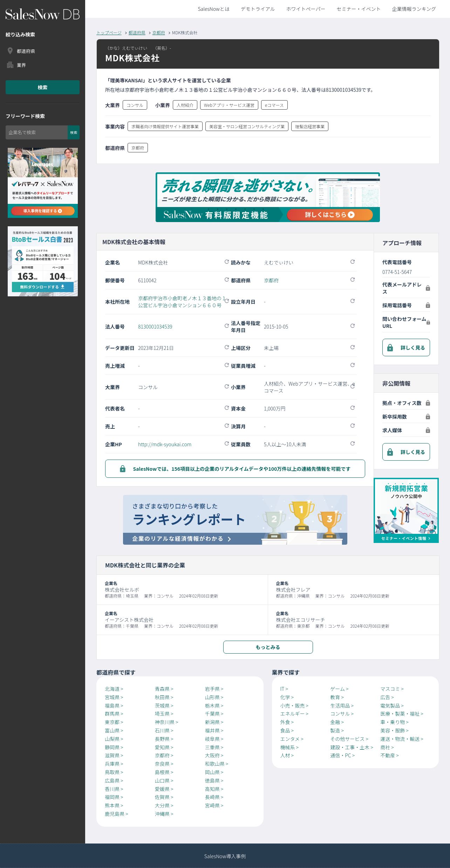Viewport: 450px width, 868px height.
Task: Click the green 検索 filter button
Action: coord(42,87)
